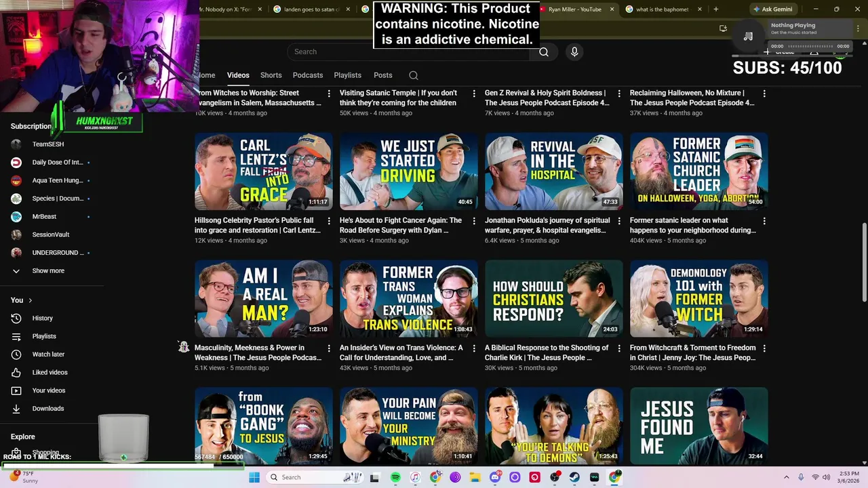This screenshot has width=868, height=488.
Task: Expand the You section chevron
Action: point(30,300)
